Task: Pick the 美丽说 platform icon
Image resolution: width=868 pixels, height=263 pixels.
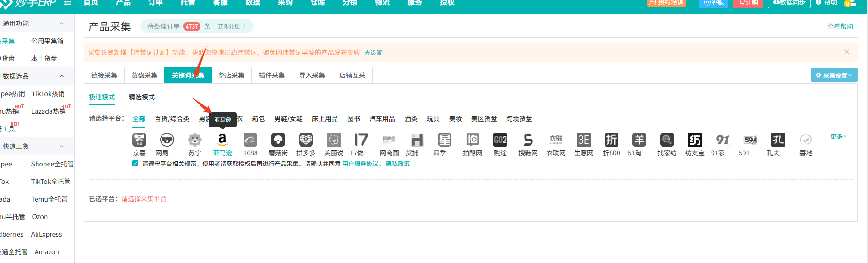Action: pyautogui.click(x=334, y=140)
